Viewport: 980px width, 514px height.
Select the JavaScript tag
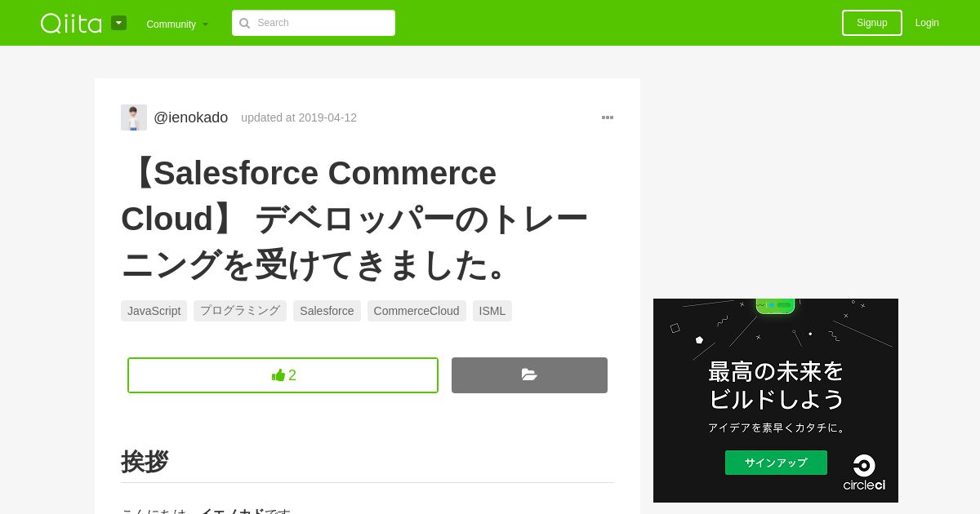point(154,311)
